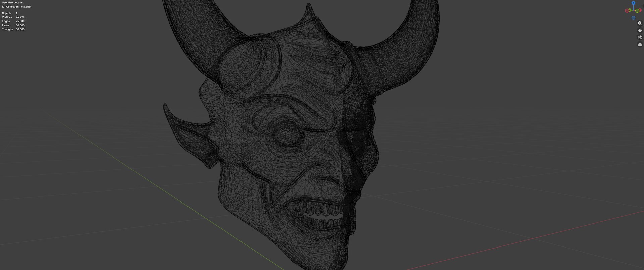Screen dimensions: 644x270
Task: Click the unlabeled red negative X gizmo circle
Action: 627,11
